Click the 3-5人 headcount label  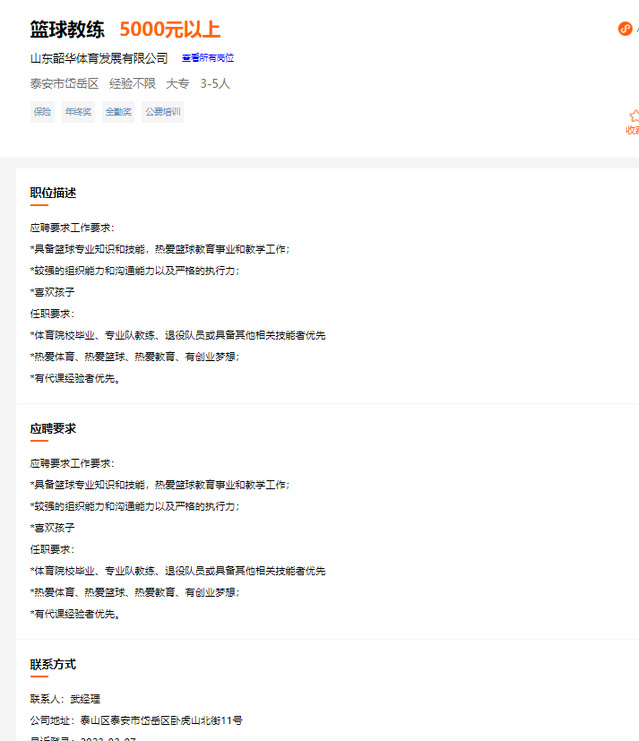[x=215, y=83]
